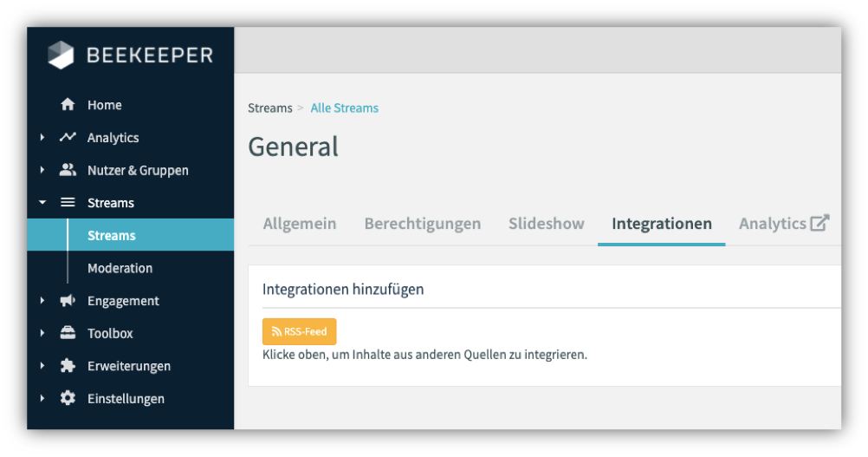This screenshot has width=868, height=457.
Task: Open Nutzer & Gruppen sidebar label
Action: click(138, 170)
